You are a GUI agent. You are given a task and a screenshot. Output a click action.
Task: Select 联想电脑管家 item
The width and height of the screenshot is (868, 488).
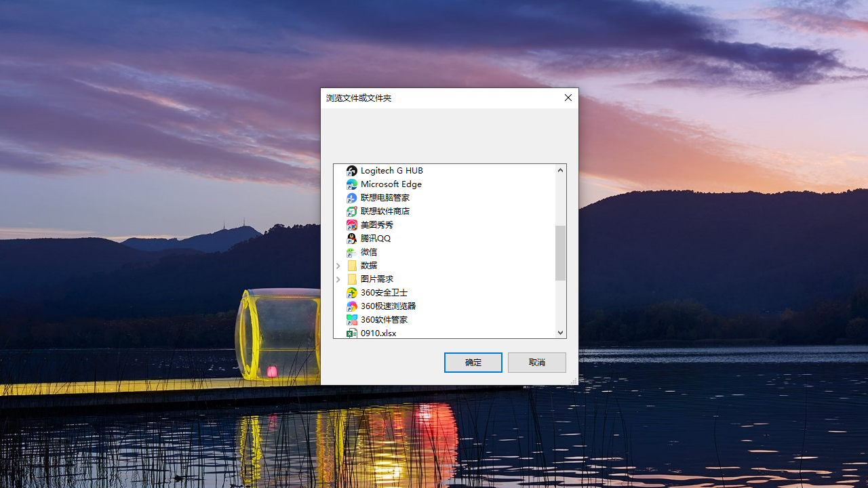tap(384, 197)
